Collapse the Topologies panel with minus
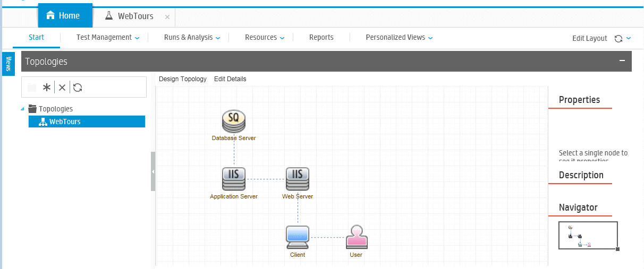This screenshot has width=644, height=269. tap(622, 61)
